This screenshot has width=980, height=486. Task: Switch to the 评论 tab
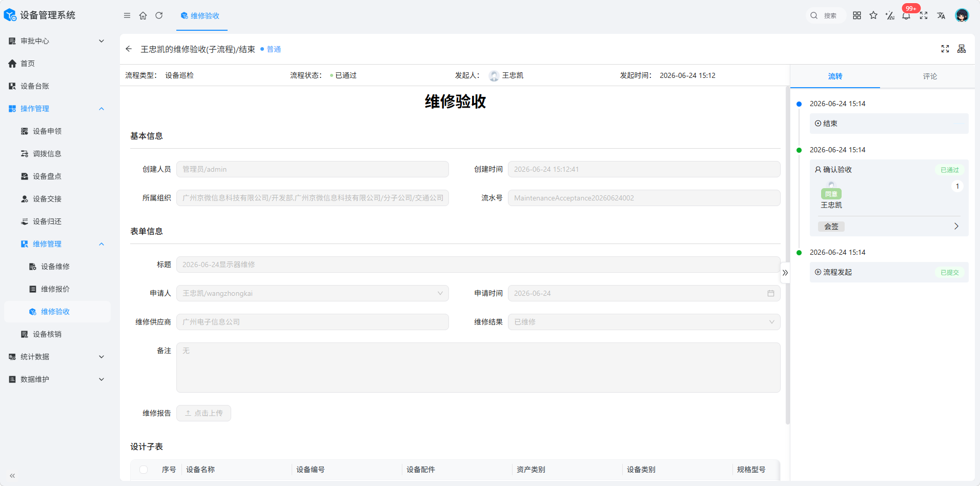click(x=930, y=76)
